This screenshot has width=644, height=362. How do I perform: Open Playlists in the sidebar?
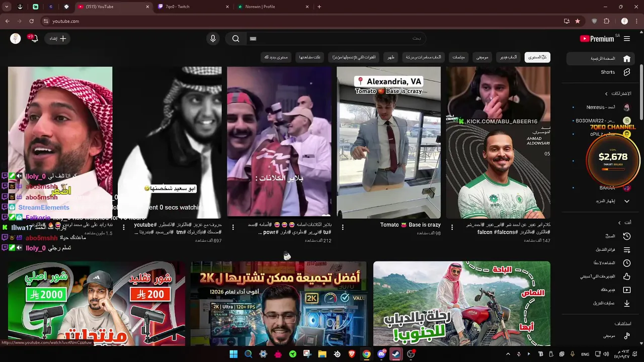(x=600, y=250)
